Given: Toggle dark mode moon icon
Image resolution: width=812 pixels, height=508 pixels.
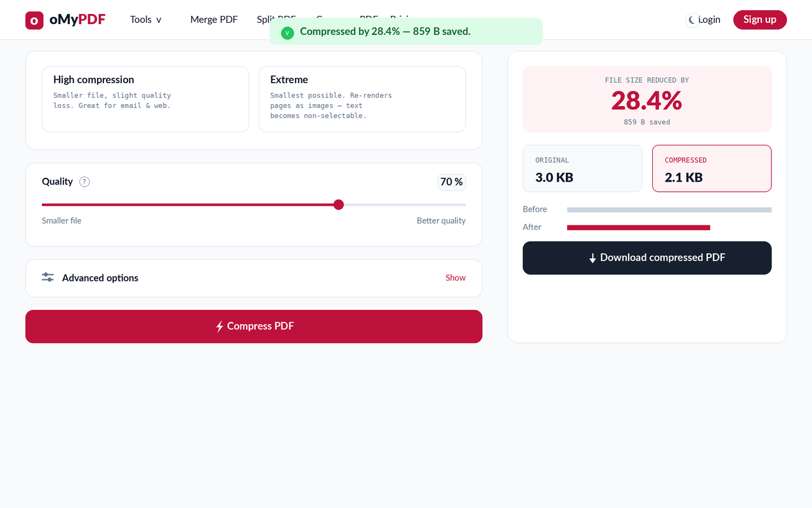Looking at the screenshot, I should (693, 20).
